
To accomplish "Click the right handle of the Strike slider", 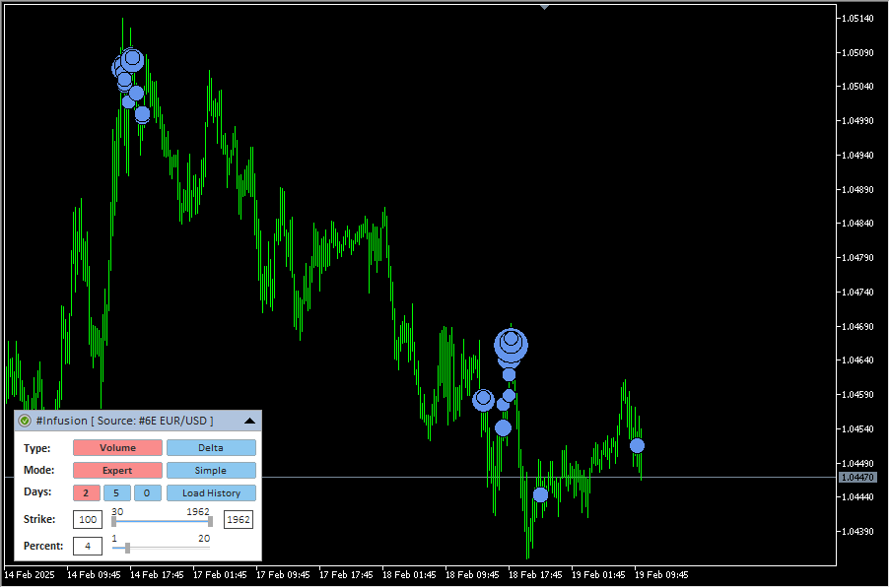I will [210, 521].
